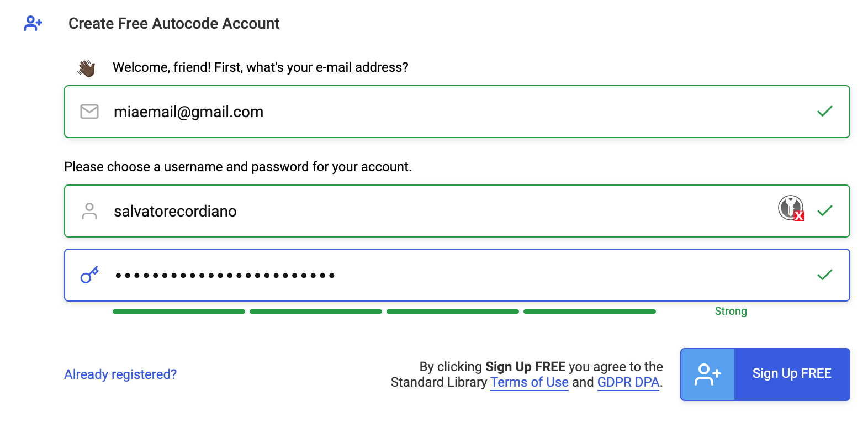Click the person icon in username field
The image size is (868, 422).
[x=89, y=211]
